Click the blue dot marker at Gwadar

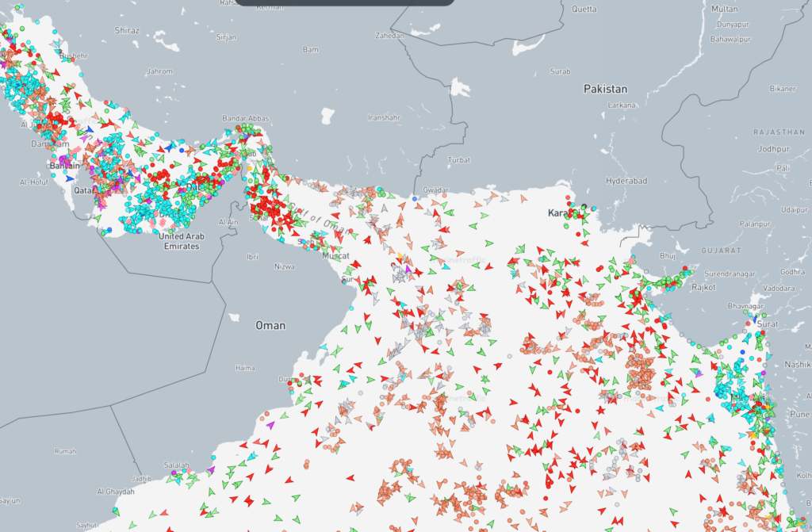pos(414,198)
